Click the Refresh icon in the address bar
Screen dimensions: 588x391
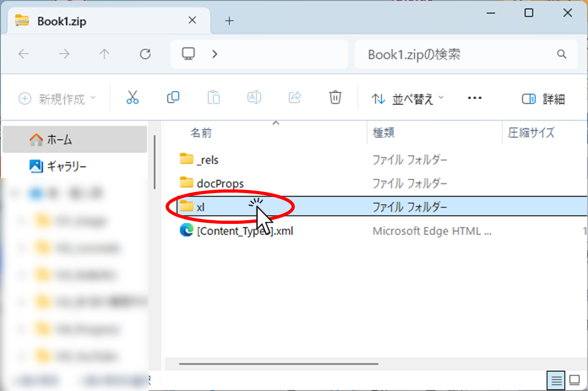point(145,54)
